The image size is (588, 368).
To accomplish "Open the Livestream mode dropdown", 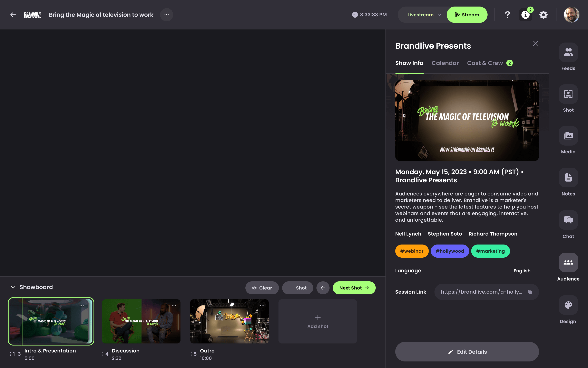I will click(424, 15).
